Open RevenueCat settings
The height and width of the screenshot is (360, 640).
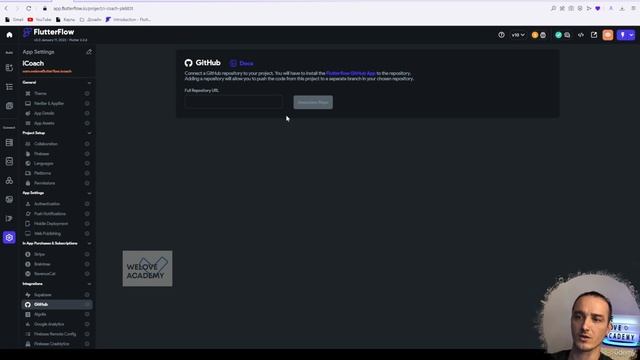pyautogui.click(x=57, y=273)
